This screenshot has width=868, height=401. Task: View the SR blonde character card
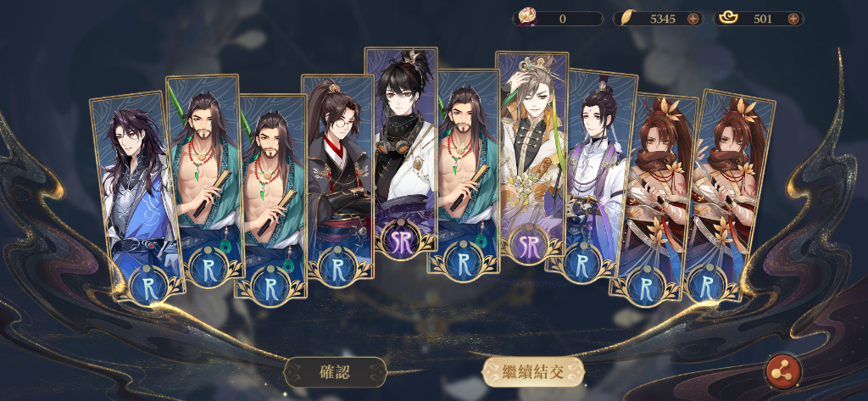click(x=532, y=155)
